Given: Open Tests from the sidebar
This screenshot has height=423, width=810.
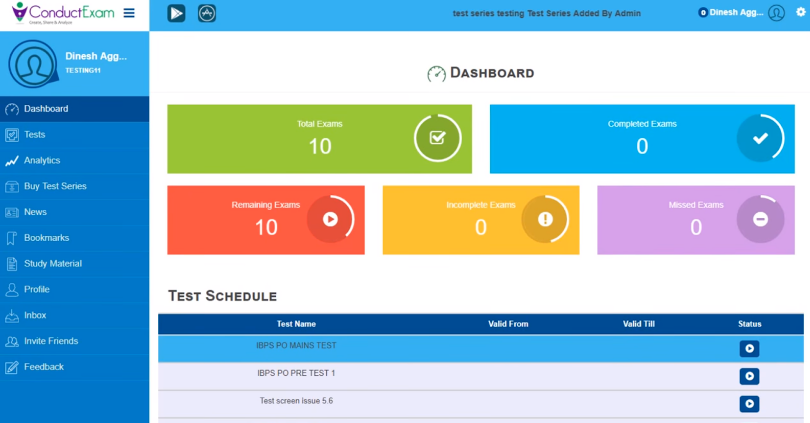Looking at the screenshot, I should 34,134.
